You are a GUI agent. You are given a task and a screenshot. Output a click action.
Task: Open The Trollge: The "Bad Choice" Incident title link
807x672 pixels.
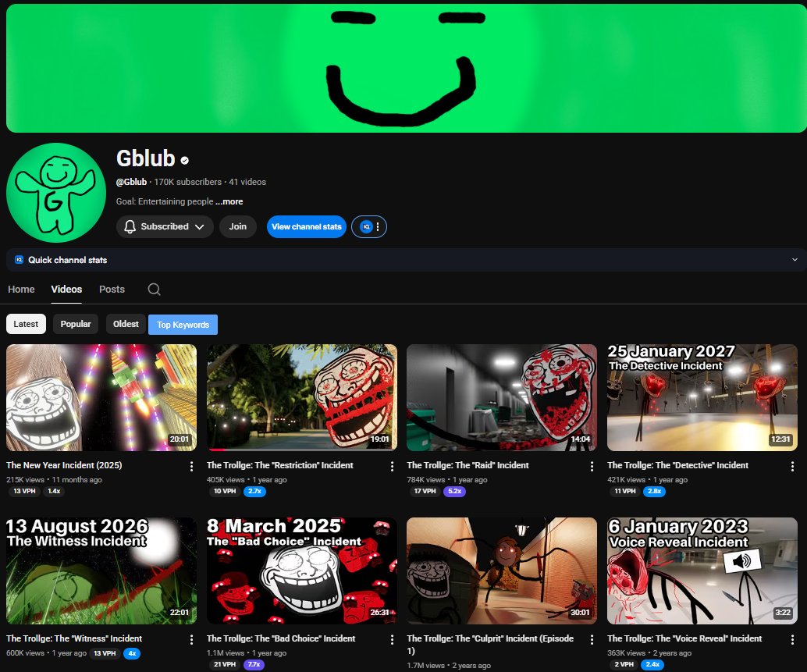click(281, 638)
